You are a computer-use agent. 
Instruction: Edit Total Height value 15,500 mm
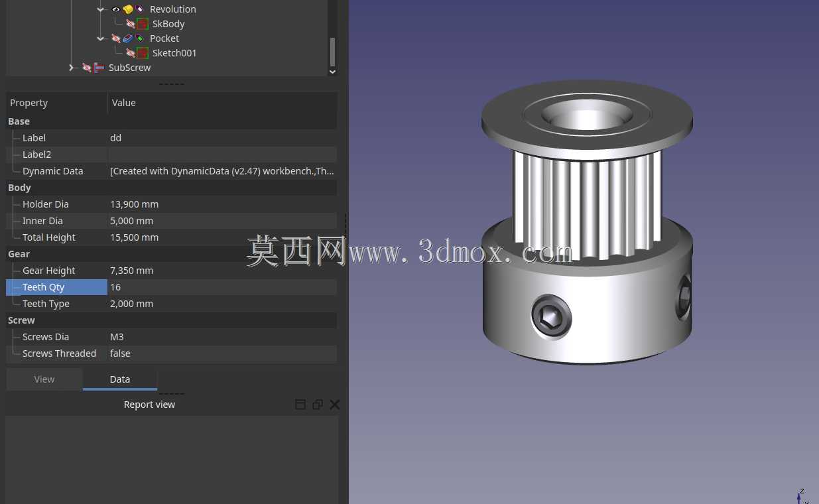(222, 237)
